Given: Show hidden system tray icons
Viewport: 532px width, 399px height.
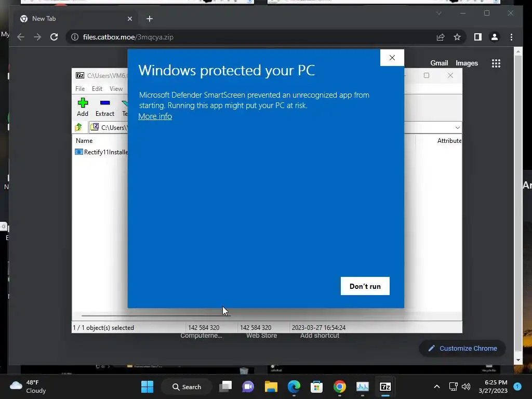Looking at the screenshot, I should pyautogui.click(x=437, y=387).
